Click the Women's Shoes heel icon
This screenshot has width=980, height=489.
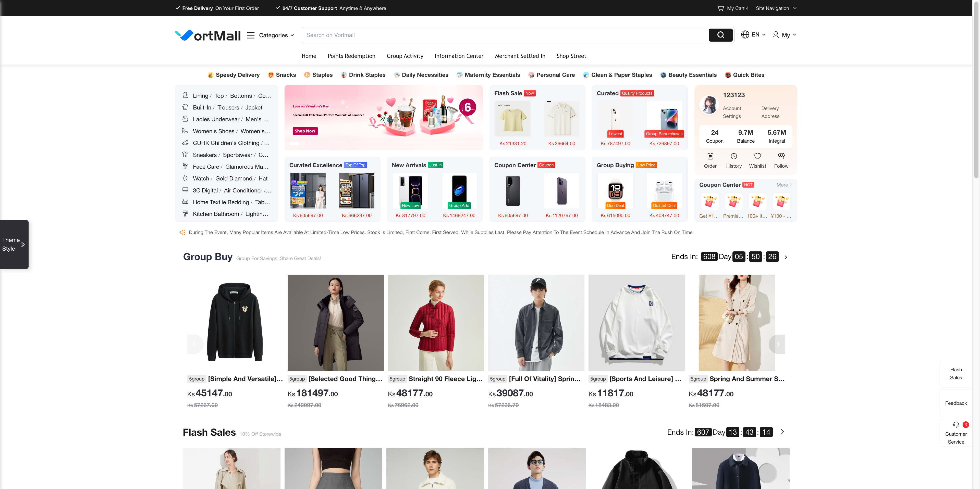(x=185, y=131)
